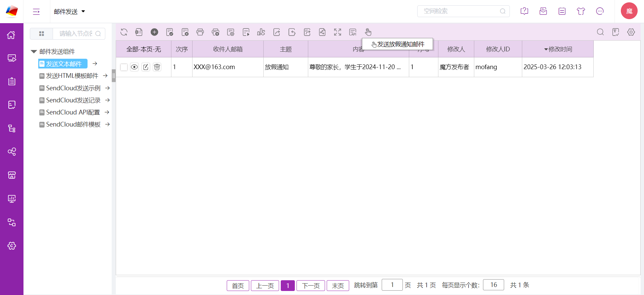The image size is (644, 295).
Task: Open SendCloud发送记录 tree item
Action: (x=70, y=100)
